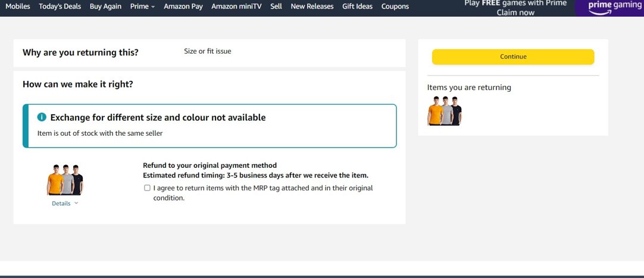Click the prime gaming logo
Image resolution: width=644 pixels, height=278 pixels.
(x=615, y=7)
